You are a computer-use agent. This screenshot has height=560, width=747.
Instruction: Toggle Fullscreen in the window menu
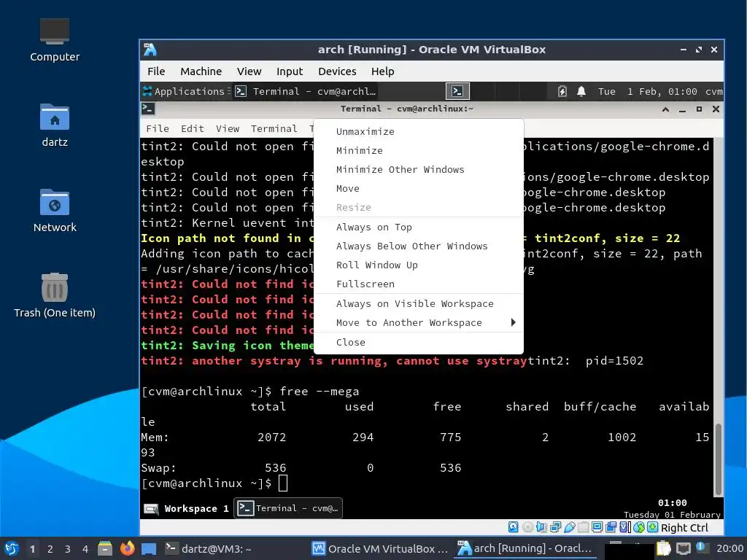pyautogui.click(x=419, y=284)
